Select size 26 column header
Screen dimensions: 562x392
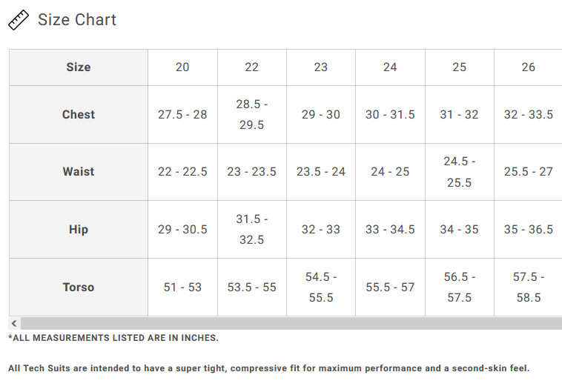[528, 67]
